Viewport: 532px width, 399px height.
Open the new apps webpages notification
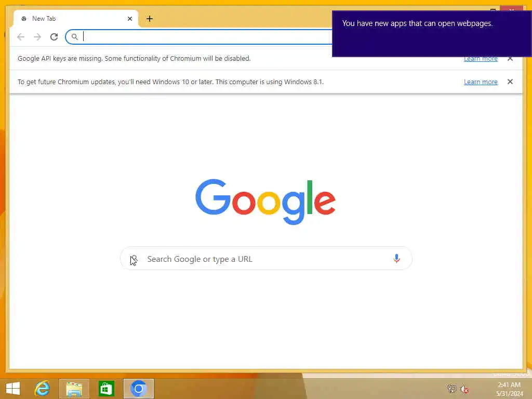click(x=432, y=34)
